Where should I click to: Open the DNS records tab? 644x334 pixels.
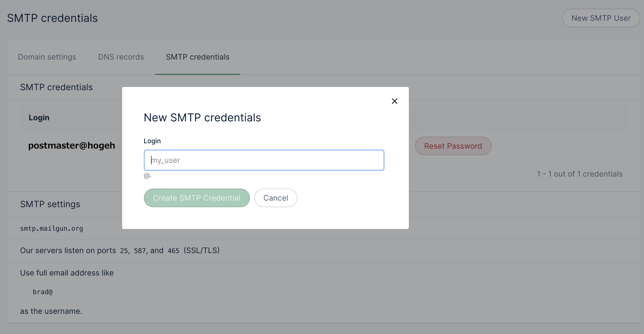coord(121,57)
